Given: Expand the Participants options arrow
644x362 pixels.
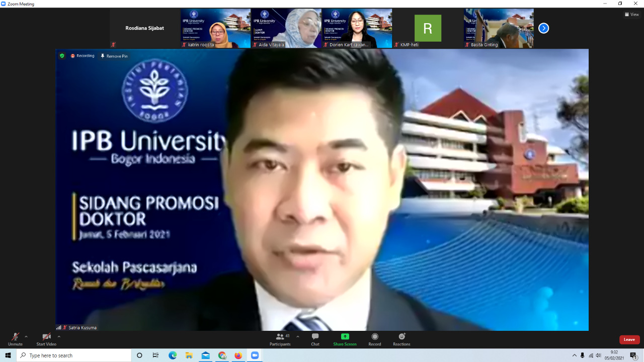Looking at the screenshot, I should tap(298, 336).
